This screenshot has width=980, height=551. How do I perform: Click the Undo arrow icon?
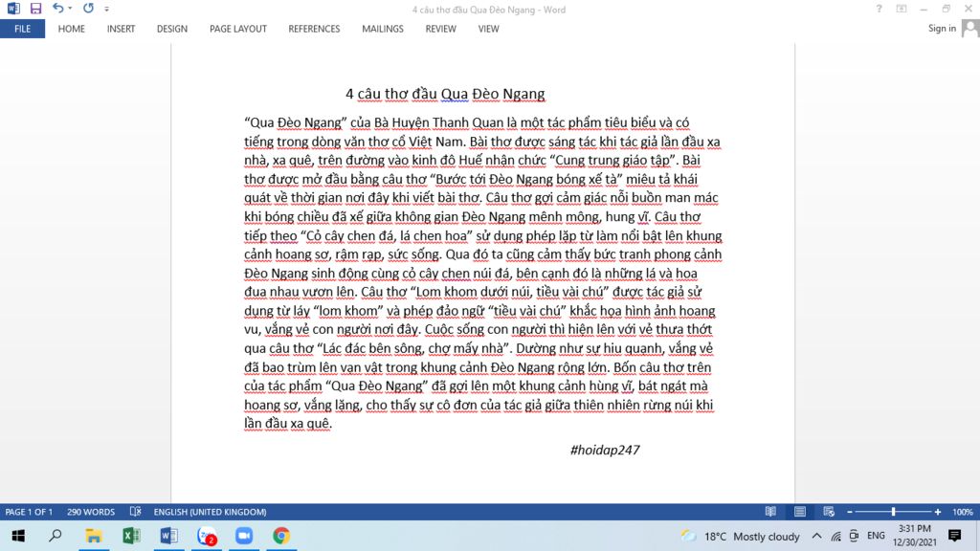click(57, 8)
